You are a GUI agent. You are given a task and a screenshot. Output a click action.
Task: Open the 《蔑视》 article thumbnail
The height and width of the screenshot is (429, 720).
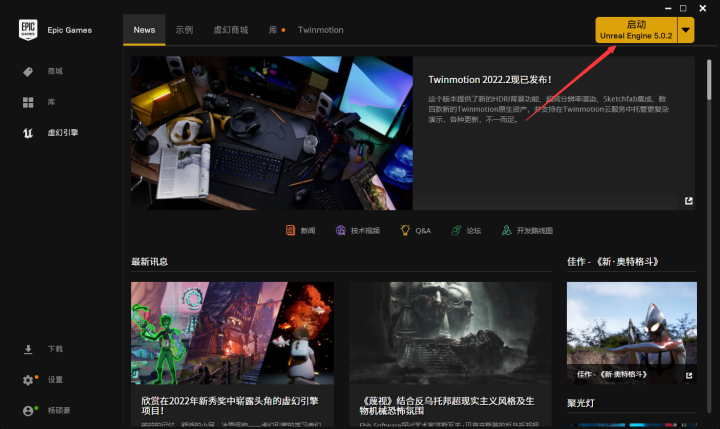[450, 333]
